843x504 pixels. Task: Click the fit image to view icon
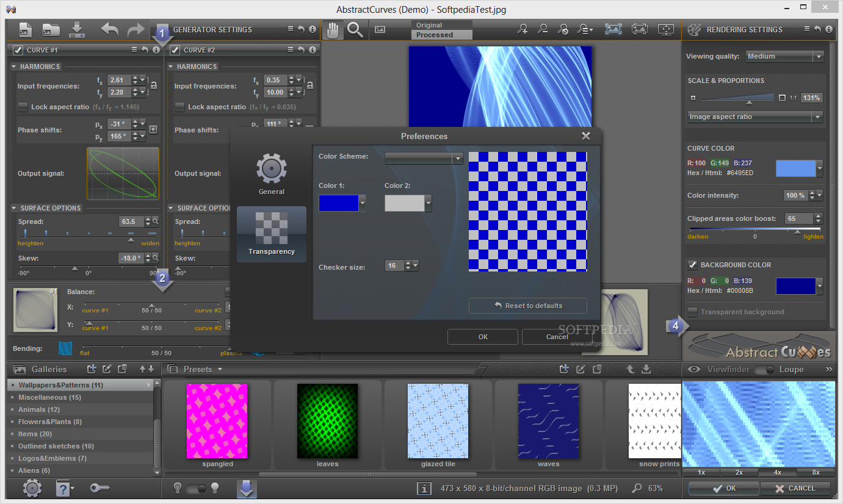click(x=613, y=29)
